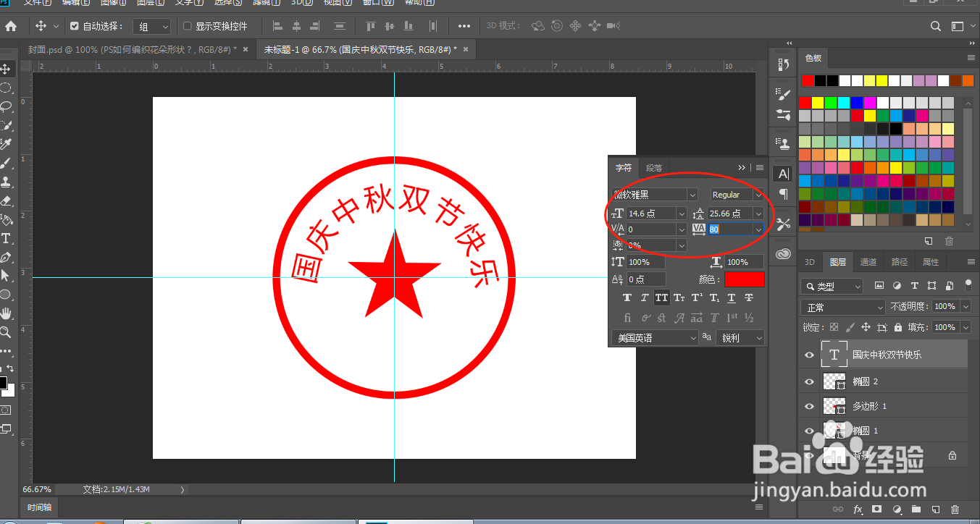Select the Eraser tool

[x=6, y=200]
